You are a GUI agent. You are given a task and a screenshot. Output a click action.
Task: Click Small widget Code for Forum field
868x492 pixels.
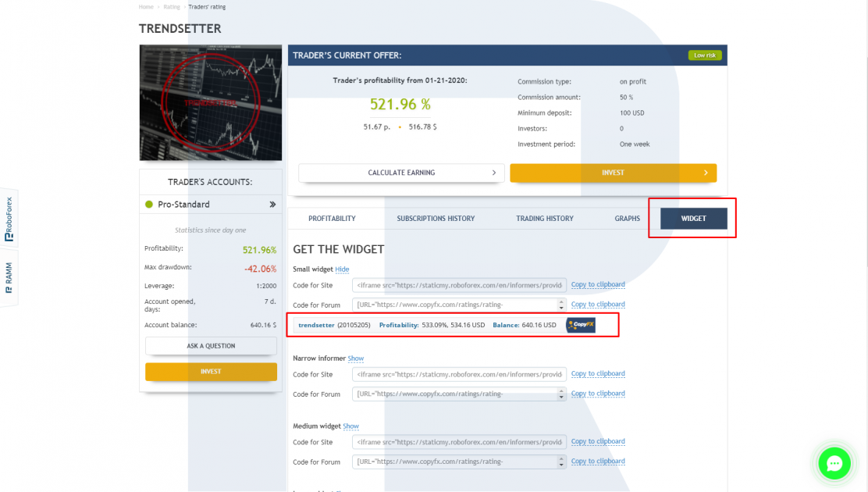coord(460,305)
